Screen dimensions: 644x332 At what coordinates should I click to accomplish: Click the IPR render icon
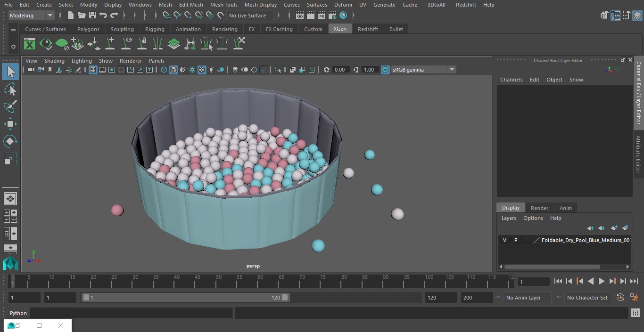click(322, 16)
